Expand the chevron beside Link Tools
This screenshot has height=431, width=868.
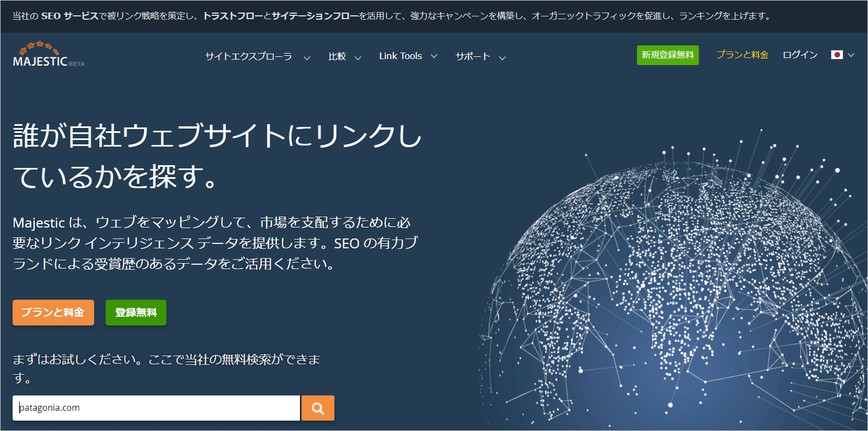click(434, 56)
